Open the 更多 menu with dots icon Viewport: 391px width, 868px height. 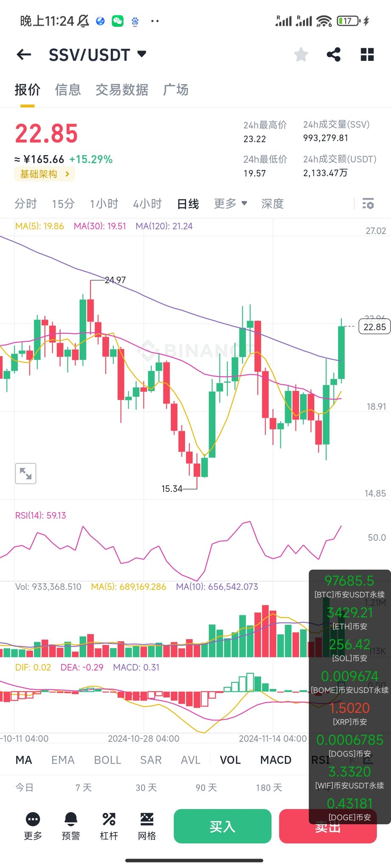pyautogui.click(x=33, y=826)
